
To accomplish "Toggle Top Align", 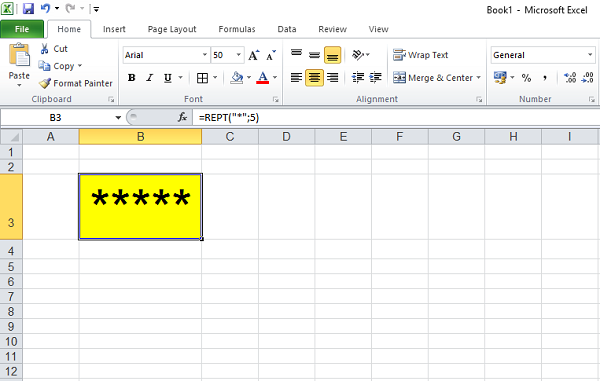I will (x=296, y=55).
